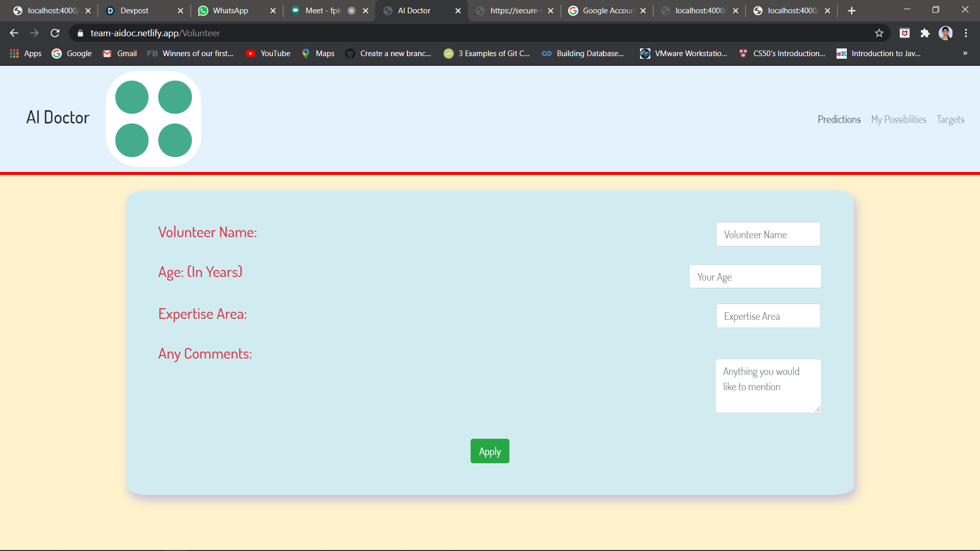The height and width of the screenshot is (551, 980).
Task: Expand the hidden bookmarks overflow chevron
Action: click(965, 54)
